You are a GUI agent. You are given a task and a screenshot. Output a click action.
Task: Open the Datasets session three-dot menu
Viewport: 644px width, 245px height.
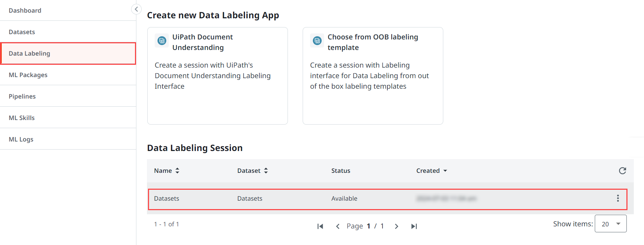[x=618, y=199]
